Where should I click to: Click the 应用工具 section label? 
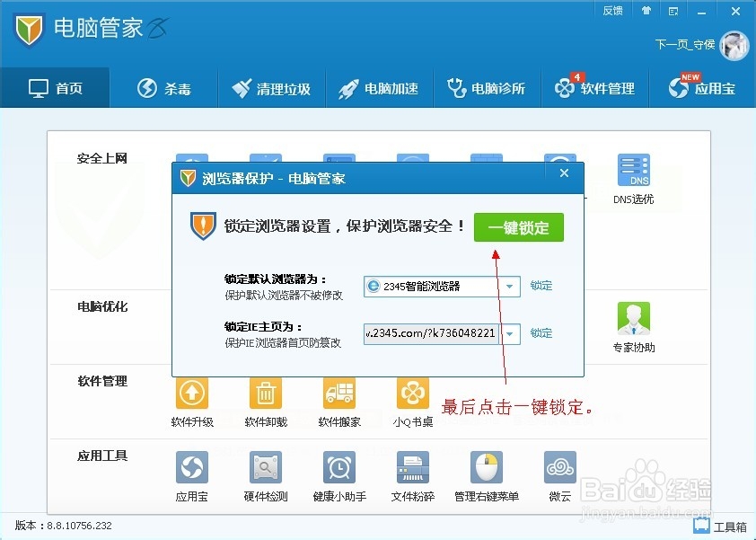102,456
